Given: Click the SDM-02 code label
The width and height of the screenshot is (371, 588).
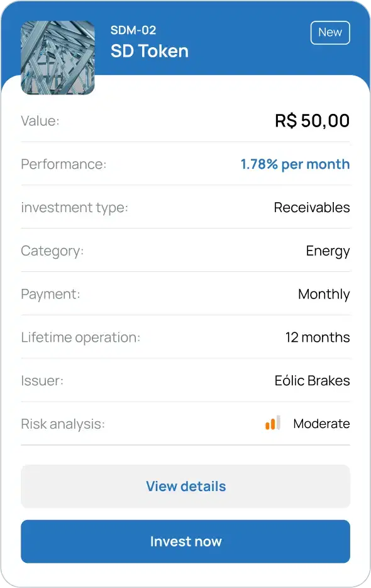Looking at the screenshot, I should (x=133, y=30).
